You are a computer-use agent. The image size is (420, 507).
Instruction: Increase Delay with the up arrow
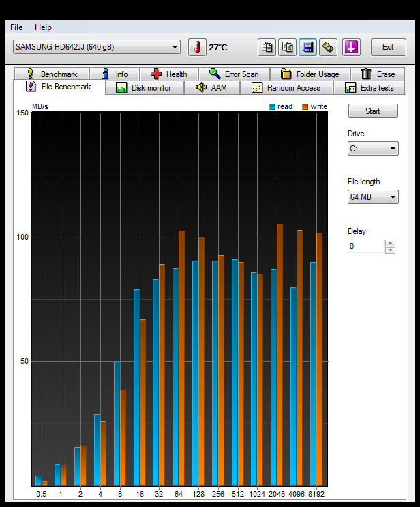pos(390,243)
